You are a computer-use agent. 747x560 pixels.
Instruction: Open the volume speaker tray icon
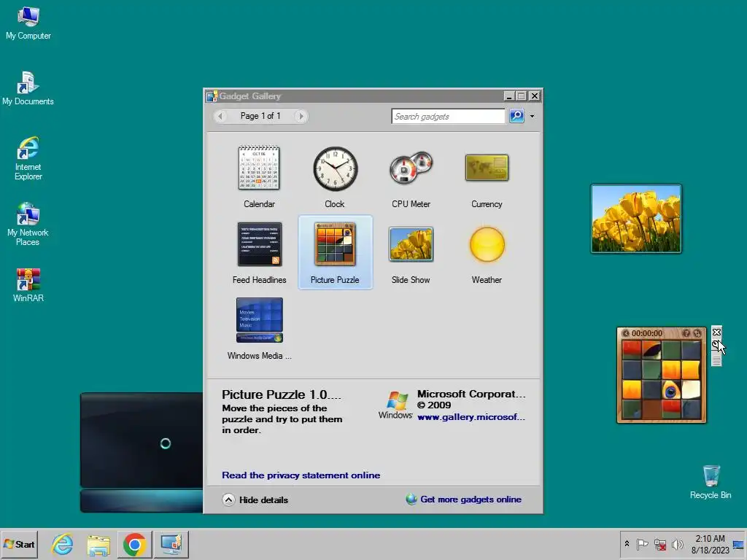pos(677,544)
